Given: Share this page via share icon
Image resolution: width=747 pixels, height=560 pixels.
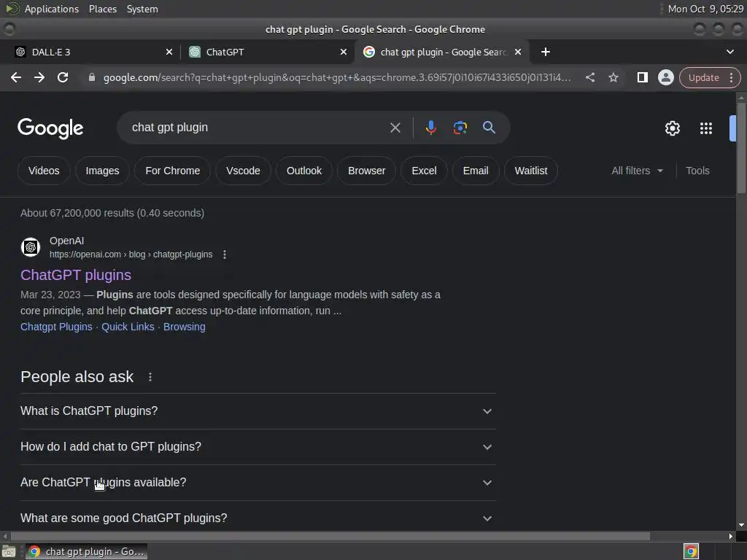Looking at the screenshot, I should pos(589,77).
